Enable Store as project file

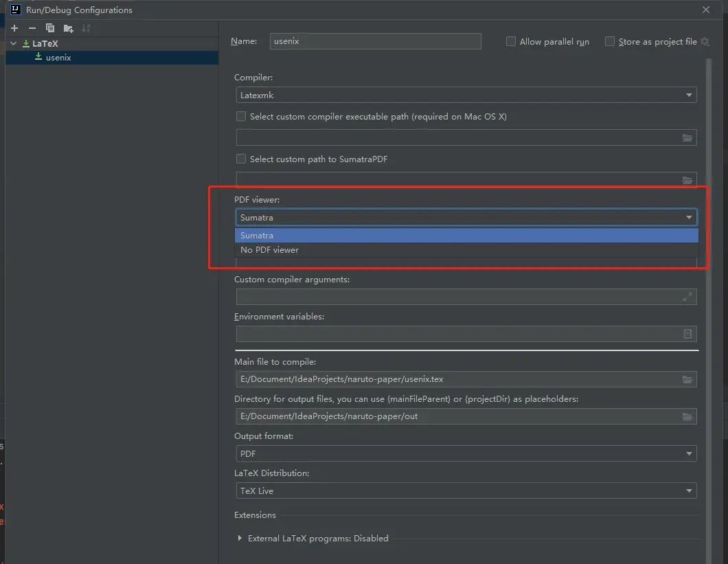(610, 41)
